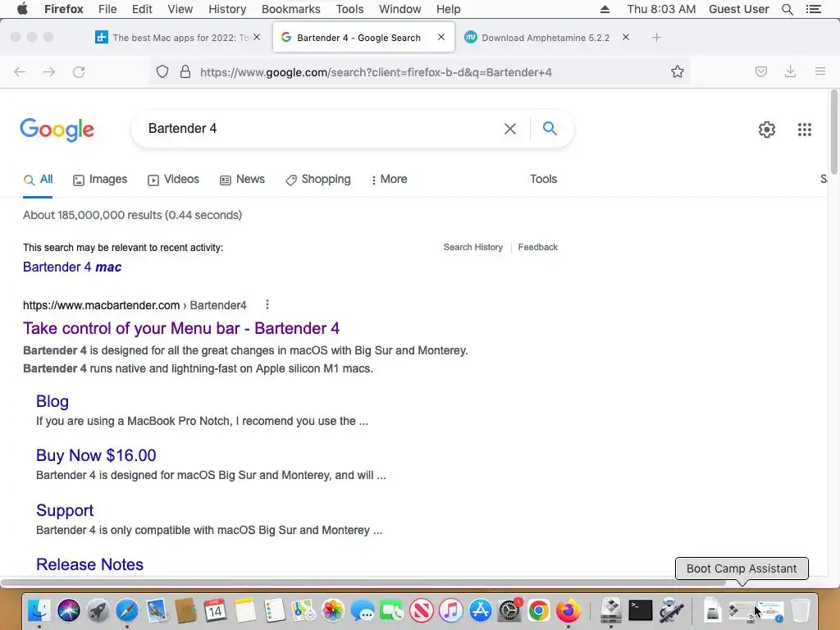This screenshot has height=630, width=840.
Task: Bookmark this page with the star icon
Action: tap(677, 72)
